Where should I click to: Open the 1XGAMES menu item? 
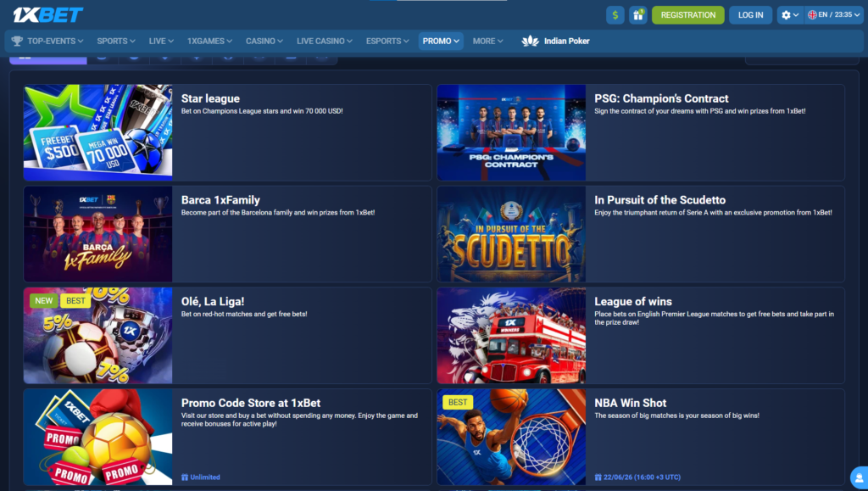[x=212, y=41]
